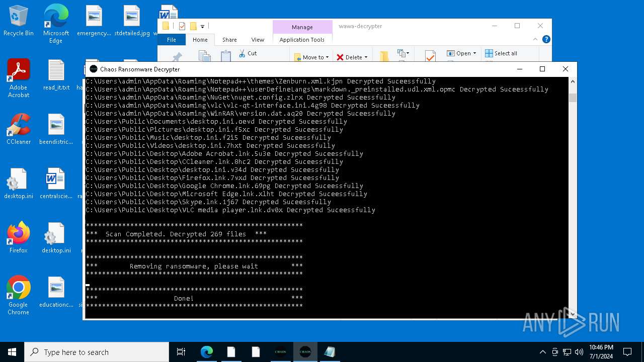This screenshot has height=362, width=644.
Task: Open the Application Tools tab
Action: tap(302, 40)
